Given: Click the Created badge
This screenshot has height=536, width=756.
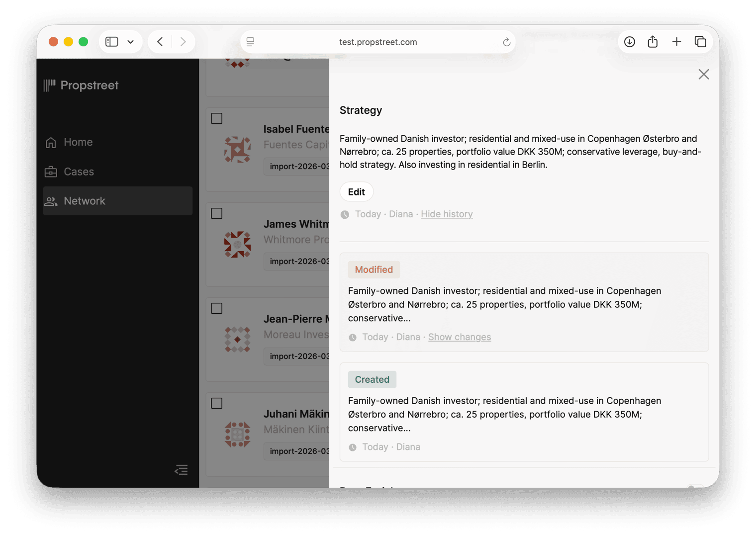Looking at the screenshot, I should (x=372, y=379).
